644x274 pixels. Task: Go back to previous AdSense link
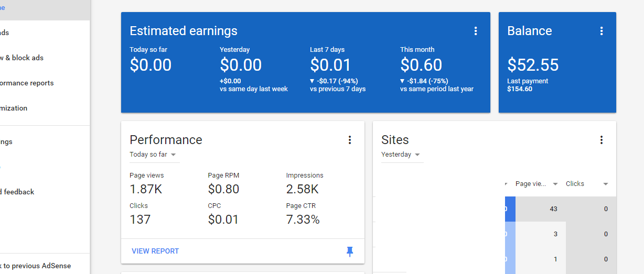(36, 266)
